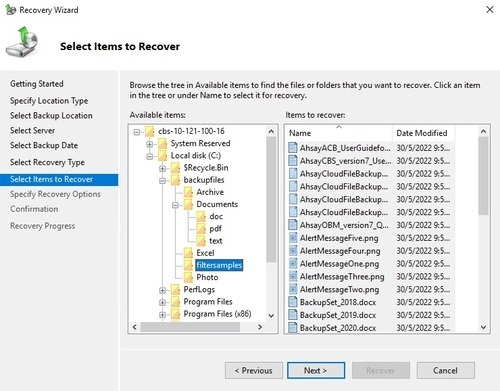Click the tree's scroll-up arrow
This screenshot has width=500, height=391.
[271, 132]
